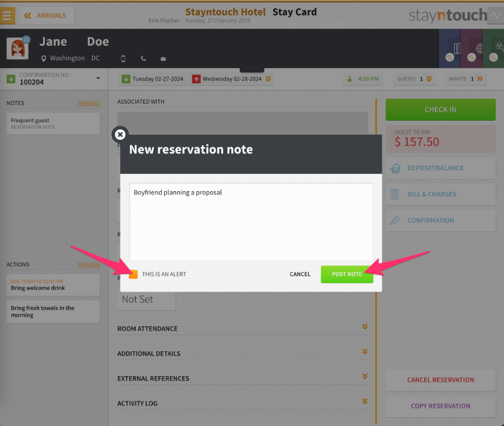Click the mobile phone icon
The width and height of the screenshot is (504, 426).
coord(123,59)
